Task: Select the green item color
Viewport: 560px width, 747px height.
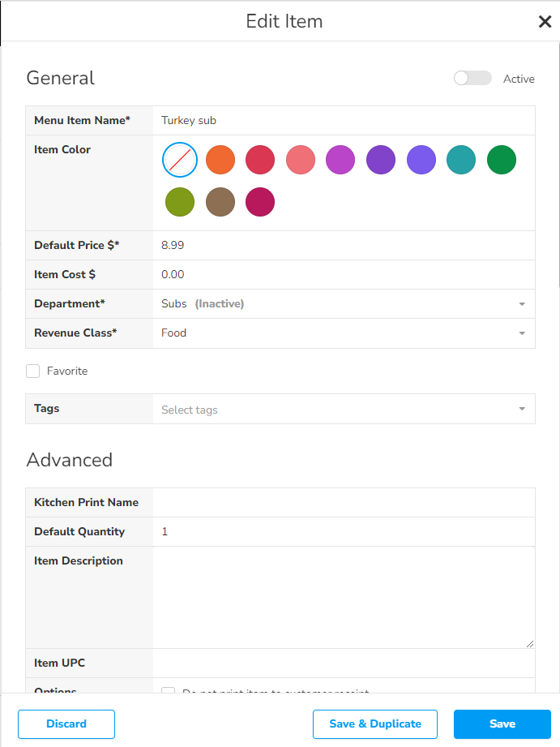Action: [502, 160]
